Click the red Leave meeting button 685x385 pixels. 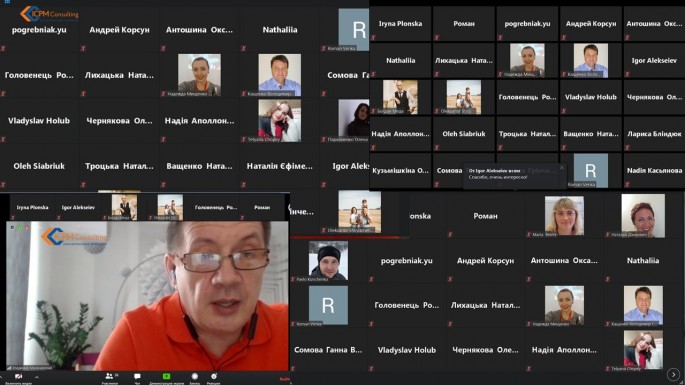coord(284,379)
